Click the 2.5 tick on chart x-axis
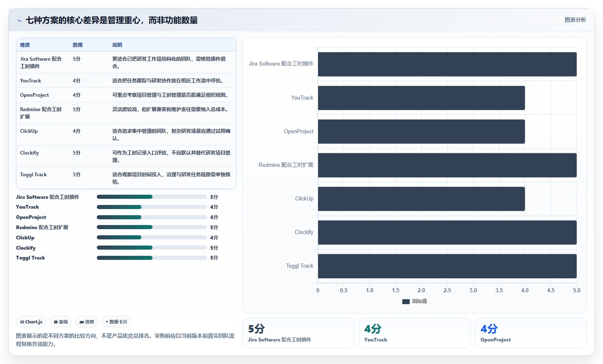Viewport: 603px width, 364px height. click(447, 290)
